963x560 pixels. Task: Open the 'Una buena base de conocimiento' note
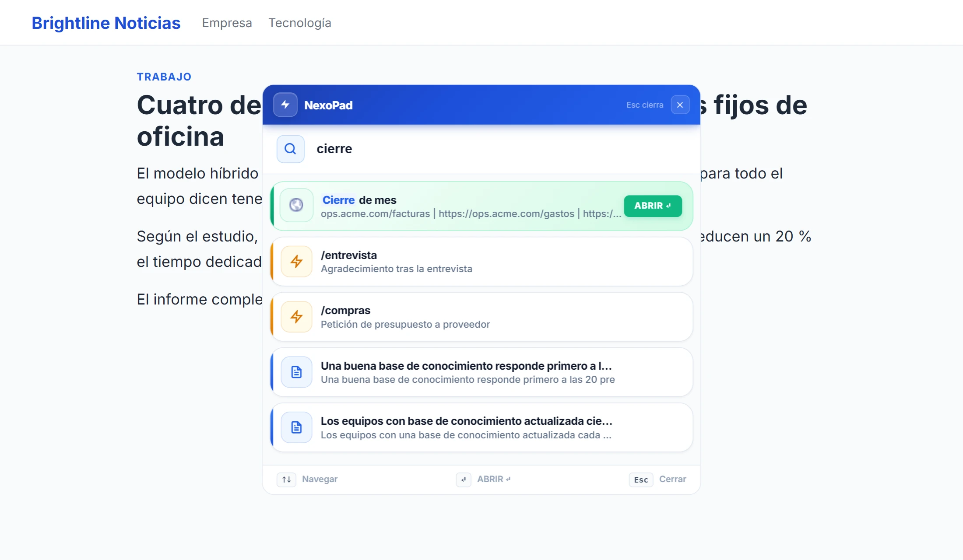(481, 372)
